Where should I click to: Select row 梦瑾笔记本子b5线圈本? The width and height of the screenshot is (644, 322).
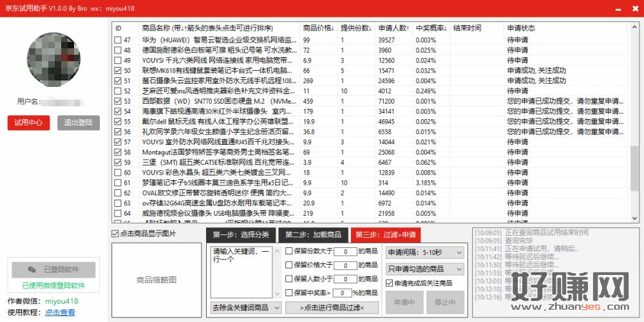[370, 182]
